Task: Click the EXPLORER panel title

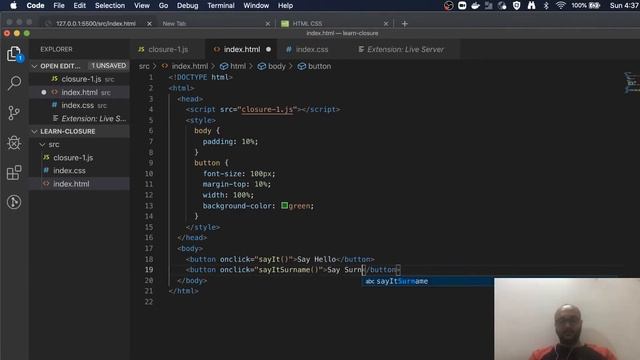Action: (x=56, y=49)
